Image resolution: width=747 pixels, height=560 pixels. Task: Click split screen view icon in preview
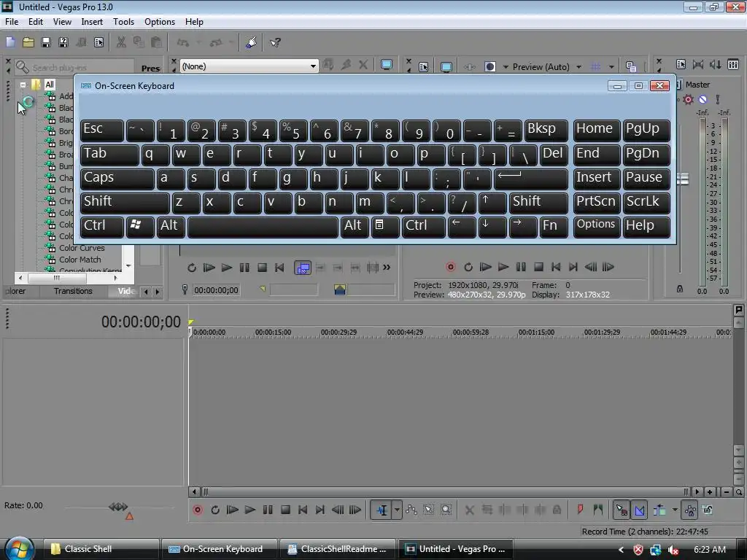[x=489, y=66]
